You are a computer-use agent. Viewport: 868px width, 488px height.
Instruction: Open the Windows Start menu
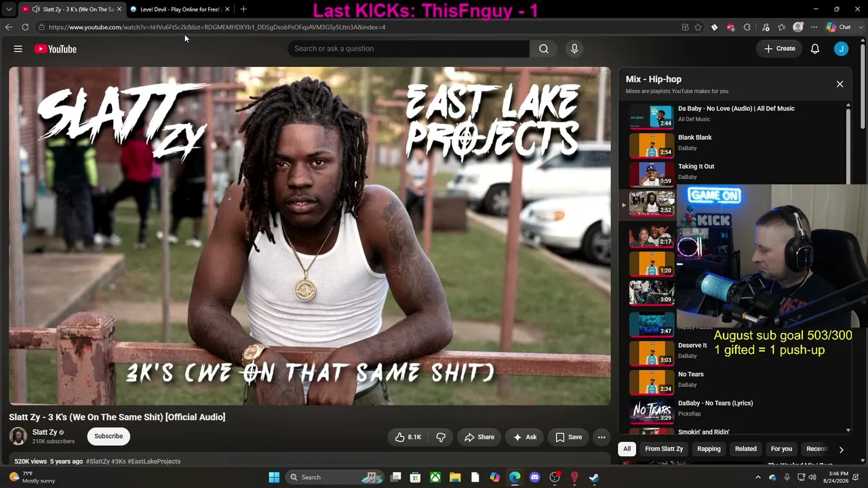pyautogui.click(x=274, y=477)
